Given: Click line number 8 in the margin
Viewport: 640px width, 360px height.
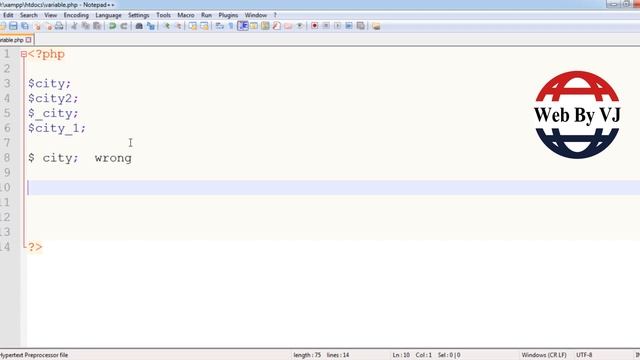Looking at the screenshot, I should coord(7,158).
